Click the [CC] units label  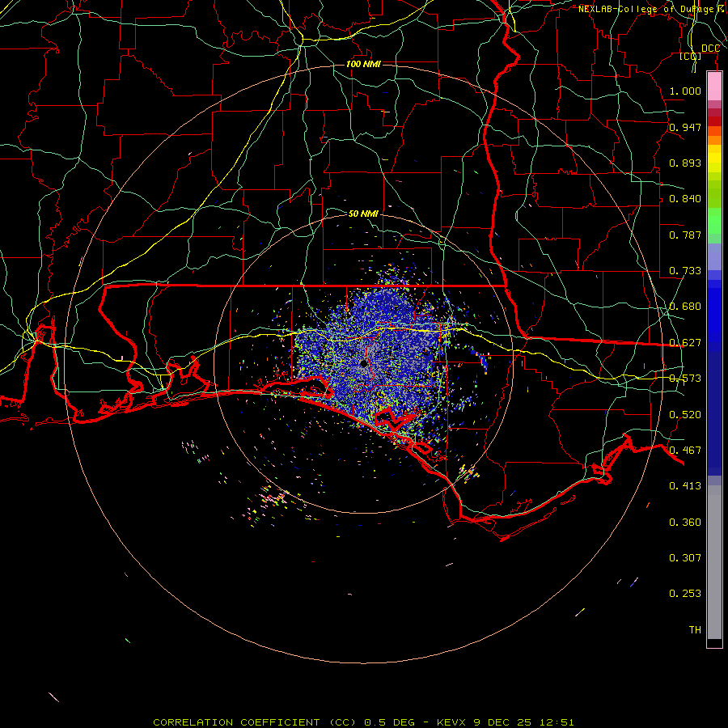(691, 56)
